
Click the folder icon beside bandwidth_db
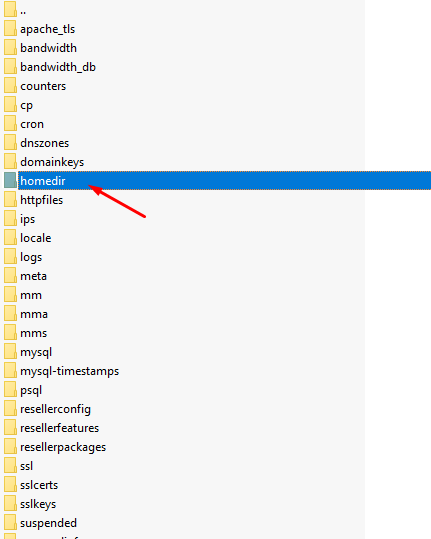[10, 67]
